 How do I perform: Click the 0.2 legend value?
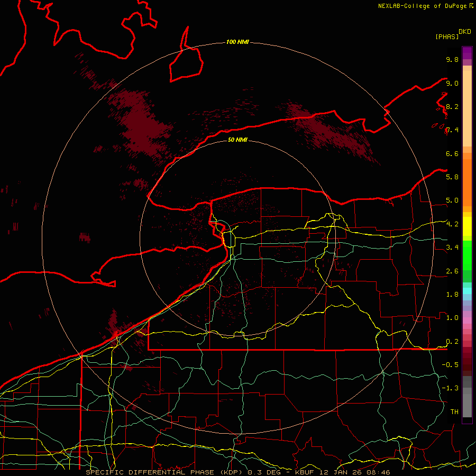[452, 342]
